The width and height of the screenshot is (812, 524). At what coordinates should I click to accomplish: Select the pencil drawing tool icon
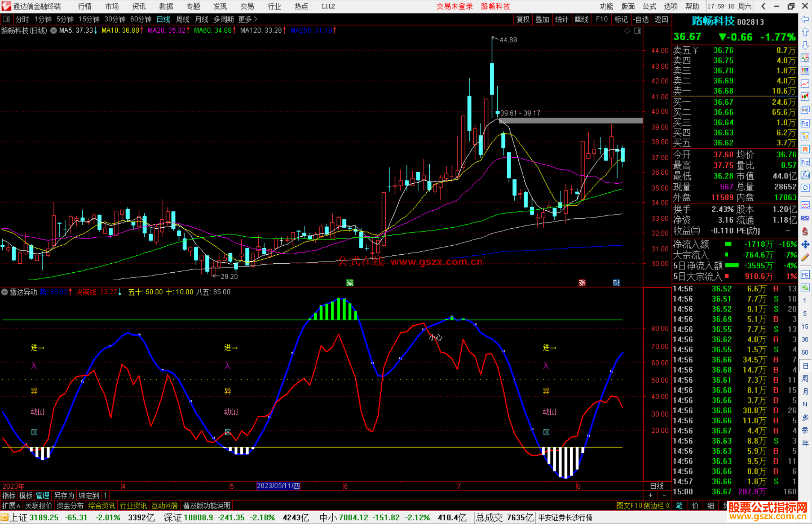(x=805, y=257)
